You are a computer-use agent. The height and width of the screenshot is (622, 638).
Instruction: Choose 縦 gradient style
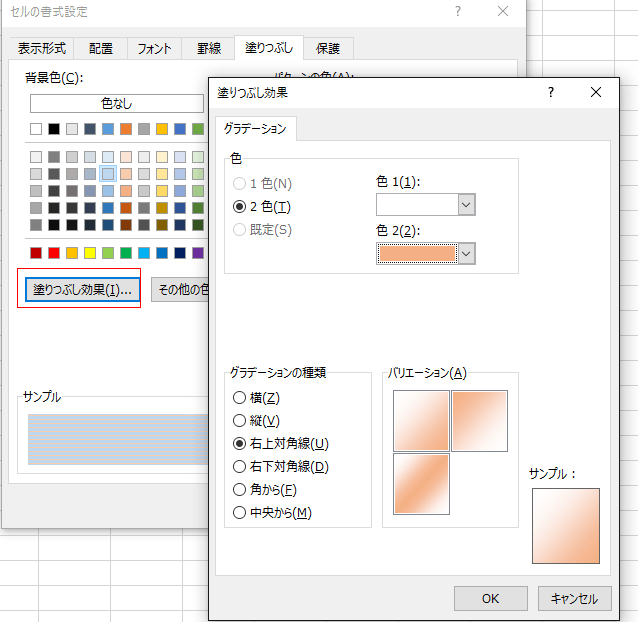[239, 421]
